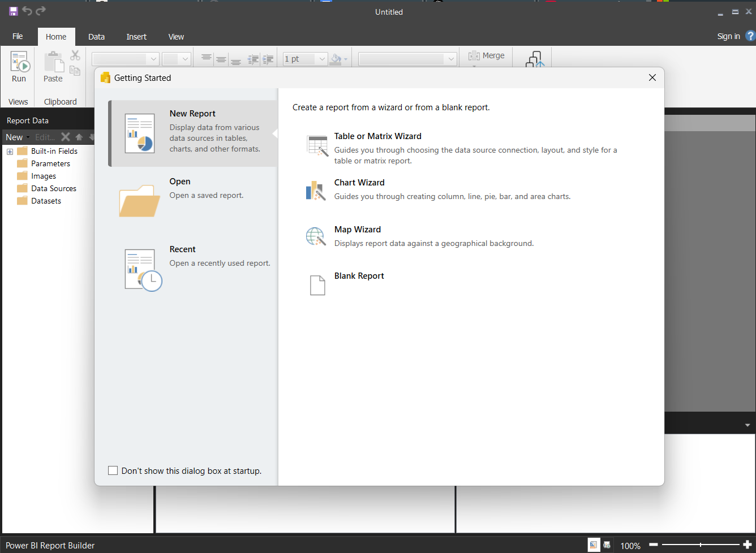The height and width of the screenshot is (553, 756).
Task: Click the Blank Report page icon
Action: click(x=317, y=285)
